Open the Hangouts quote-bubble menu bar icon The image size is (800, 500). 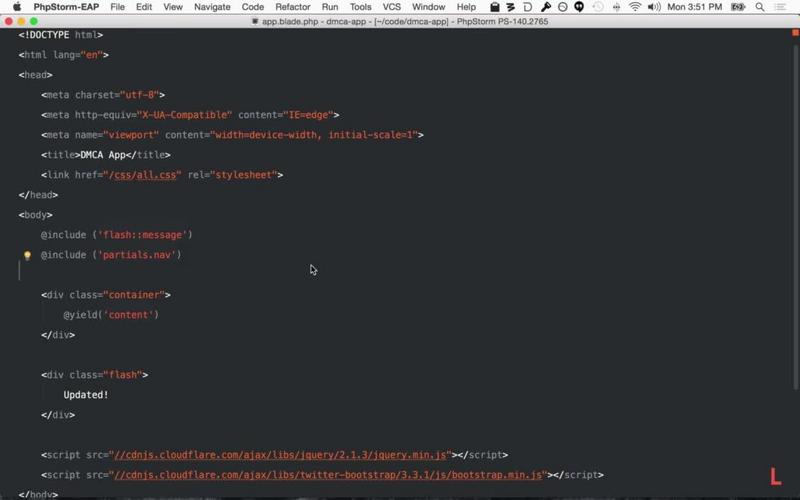(x=579, y=7)
